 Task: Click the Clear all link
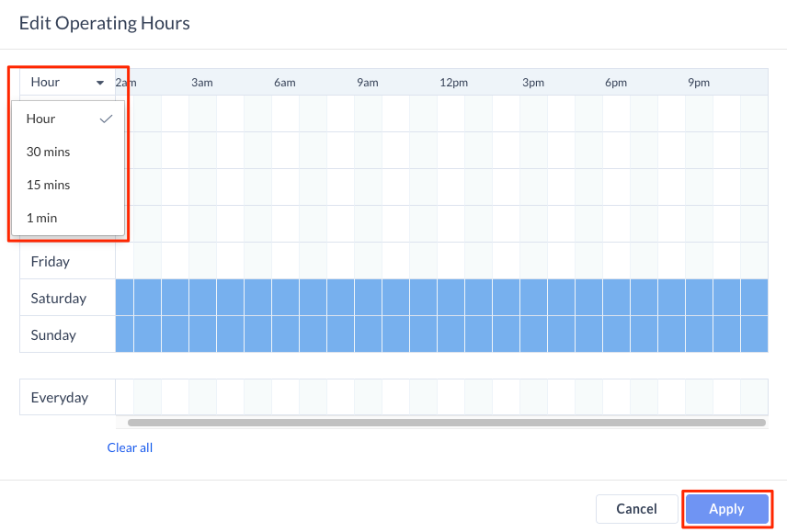[130, 447]
